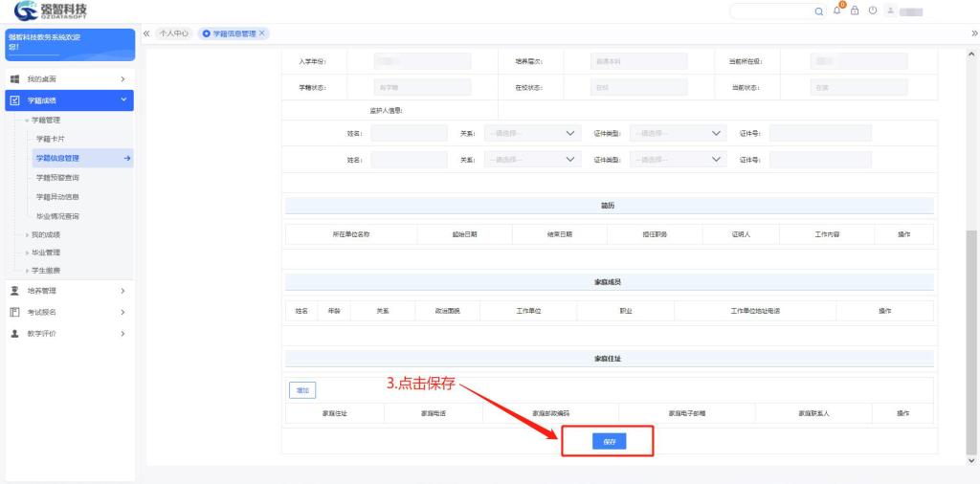Open first guardian 关系 dropdown
The width and height of the screenshot is (980, 484).
532,133
